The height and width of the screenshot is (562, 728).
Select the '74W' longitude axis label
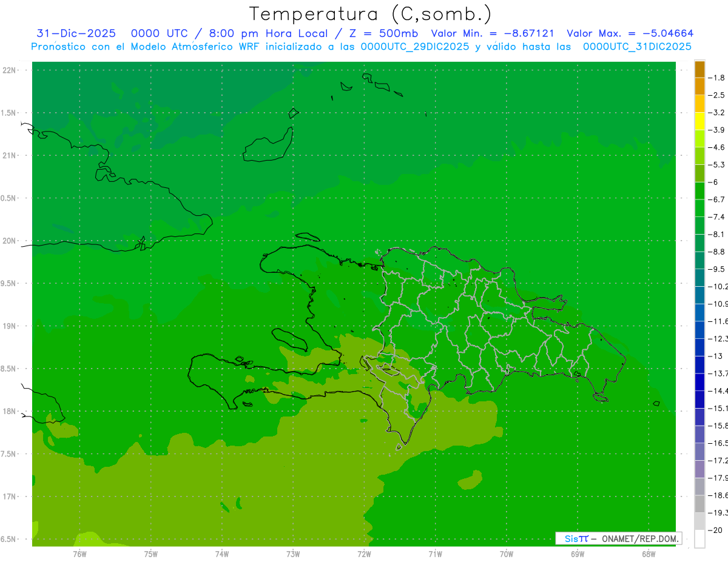222,554
